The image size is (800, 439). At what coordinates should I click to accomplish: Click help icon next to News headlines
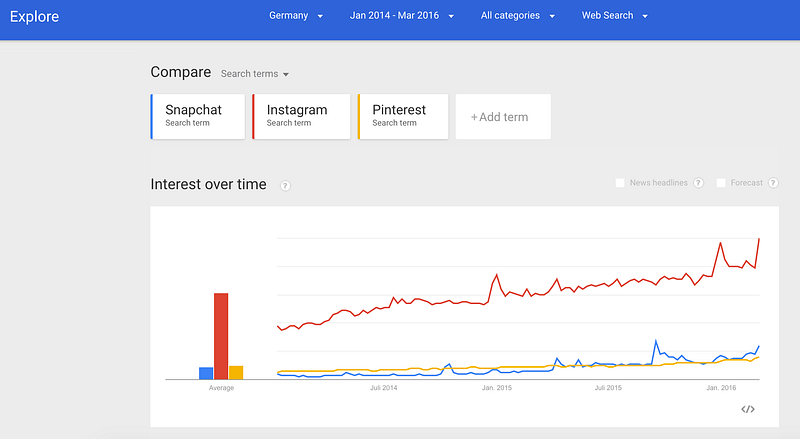tap(698, 183)
